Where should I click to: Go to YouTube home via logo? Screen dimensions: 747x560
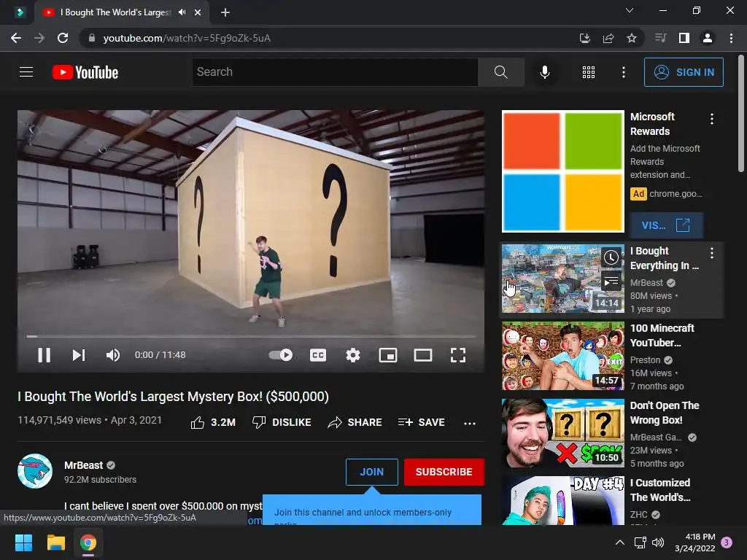(x=85, y=72)
